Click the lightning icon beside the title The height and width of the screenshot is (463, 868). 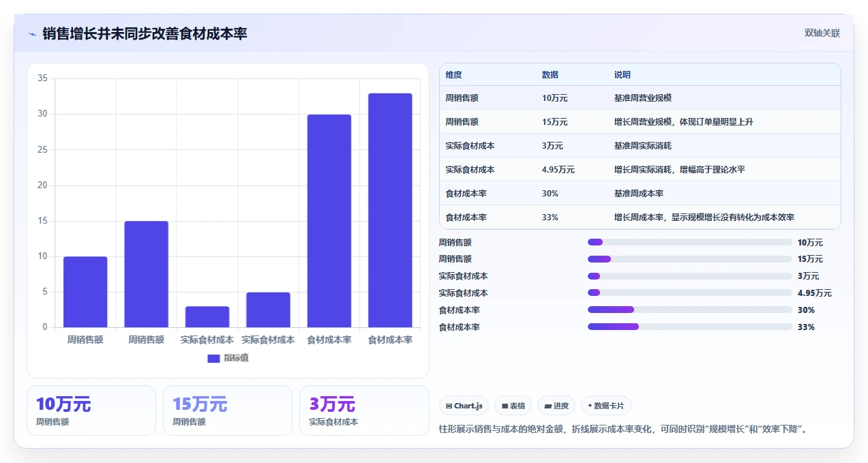(x=32, y=33)
